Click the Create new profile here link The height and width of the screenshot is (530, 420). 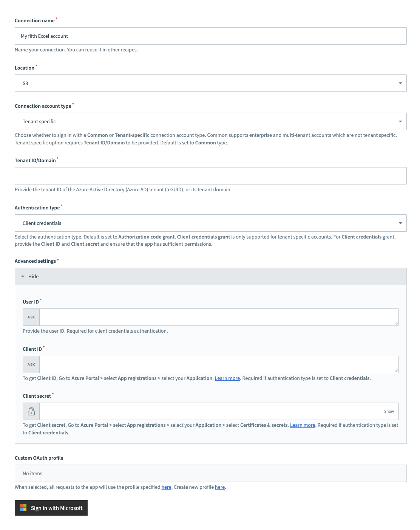pos(220,487)
